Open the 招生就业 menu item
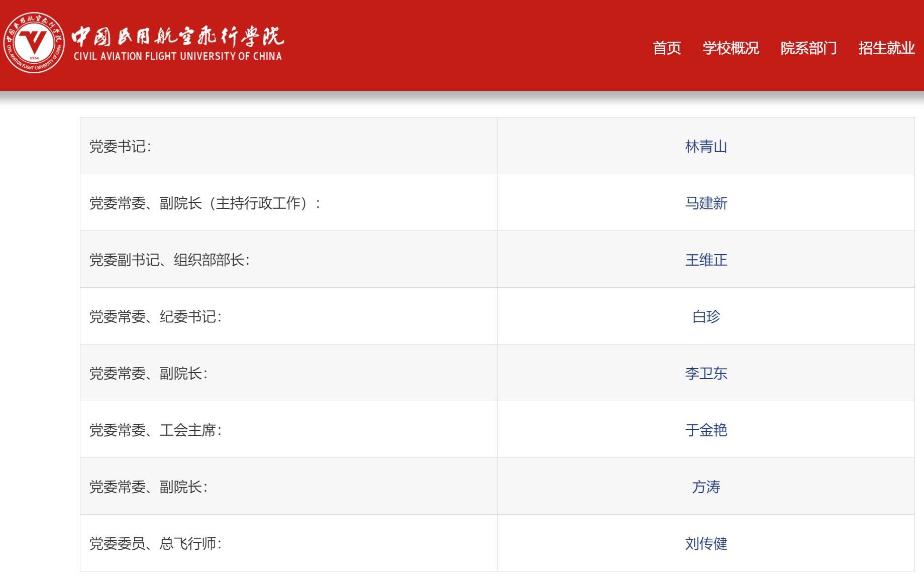This screenshot has height=584, width=924. click(886, 48)
